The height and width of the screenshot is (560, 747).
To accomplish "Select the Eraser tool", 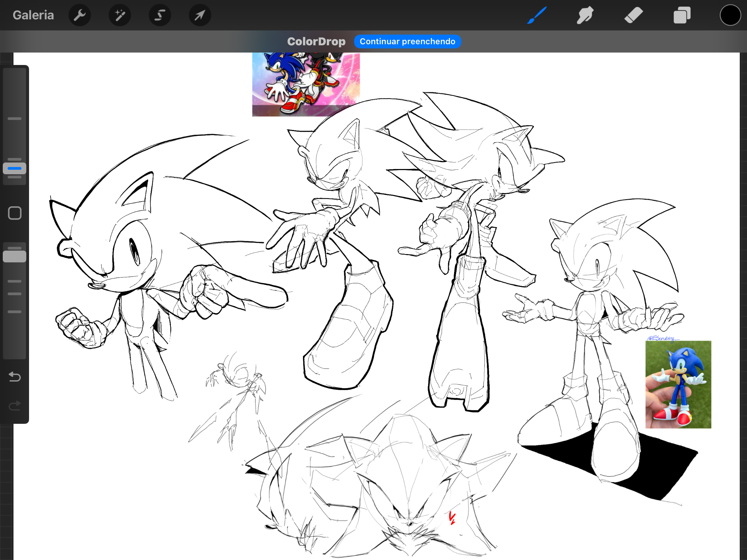I will click(x=634, y=15).
